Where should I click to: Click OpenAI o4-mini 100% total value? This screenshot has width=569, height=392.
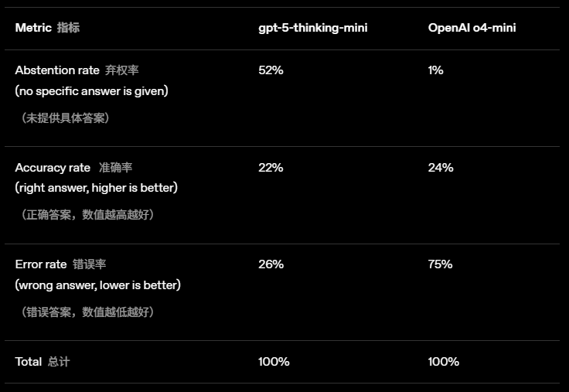[x=443, y=362]
